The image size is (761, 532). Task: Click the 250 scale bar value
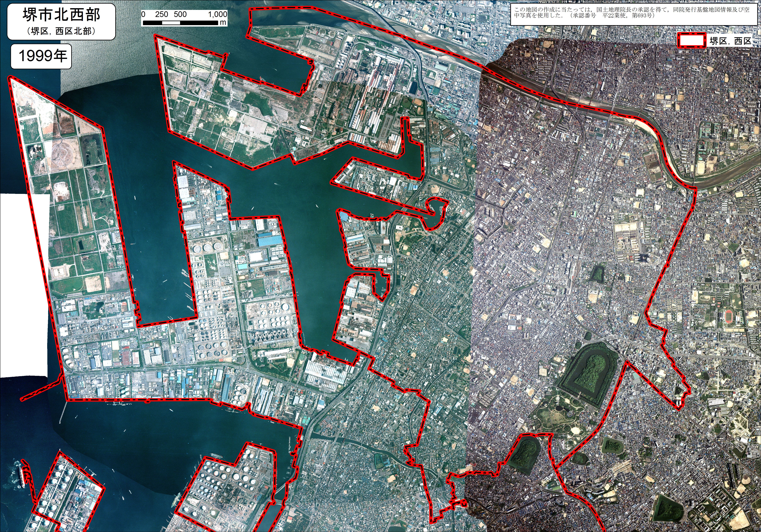[x=162, y=15]
